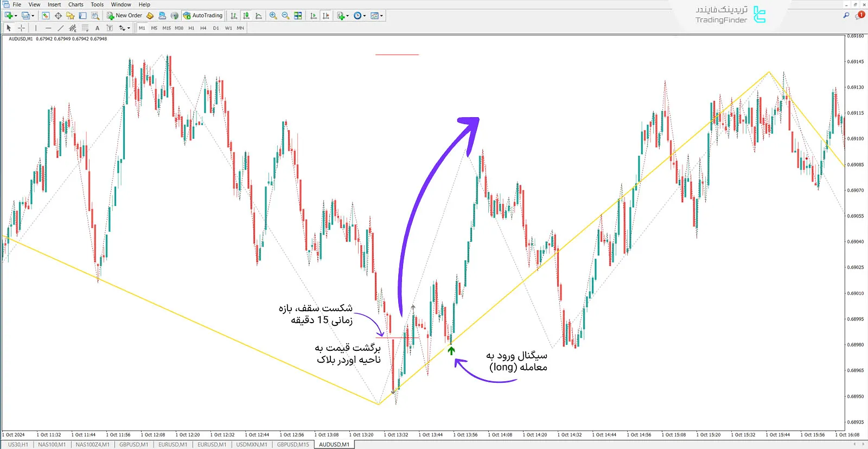Click the Zoom In magnifier icon

coord(273,16)
